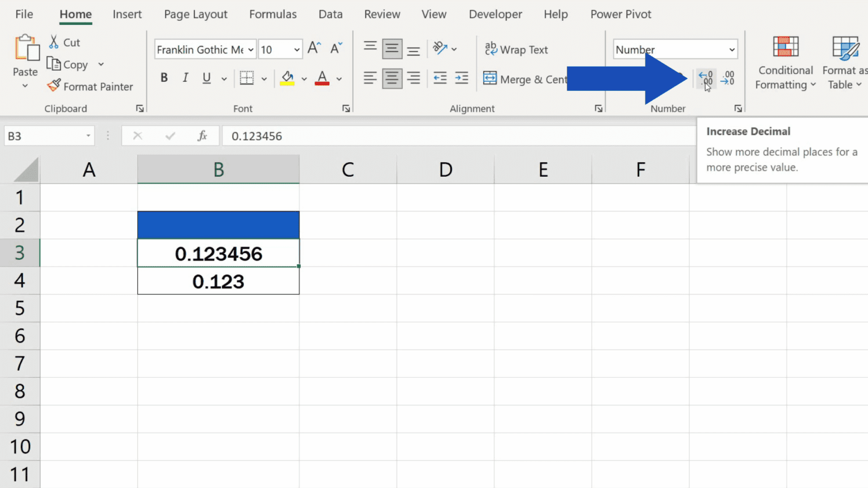868x488 pixels.
Task: Open the Developer ribbon tab
Action: tap(495, 14)
